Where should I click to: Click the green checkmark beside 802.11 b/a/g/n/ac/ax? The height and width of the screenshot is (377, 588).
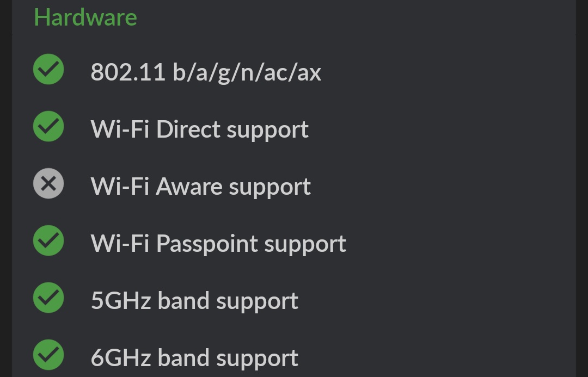[48, 70]
